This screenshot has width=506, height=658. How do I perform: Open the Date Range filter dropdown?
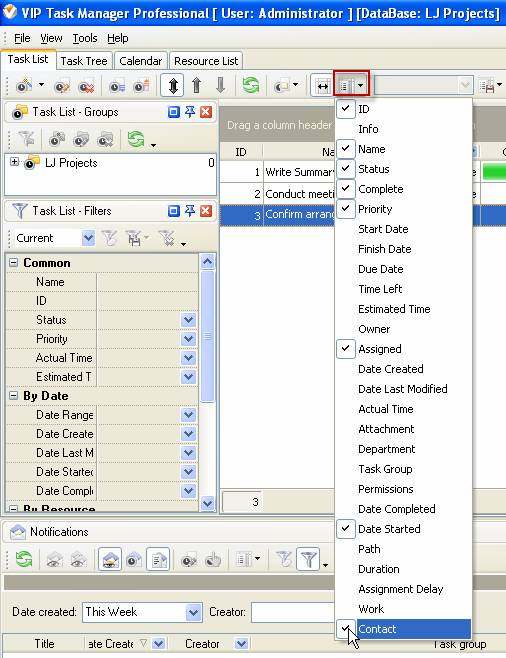coord(189,415)
